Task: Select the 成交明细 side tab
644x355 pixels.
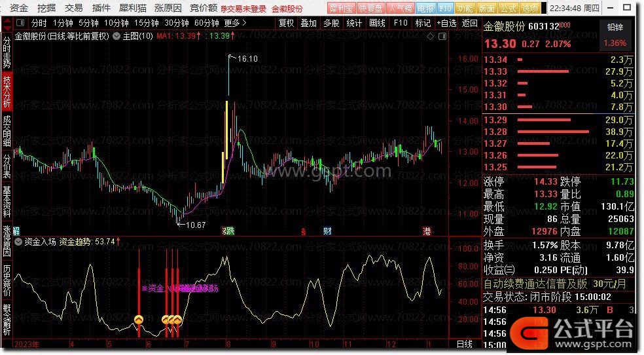Action: 7,130
